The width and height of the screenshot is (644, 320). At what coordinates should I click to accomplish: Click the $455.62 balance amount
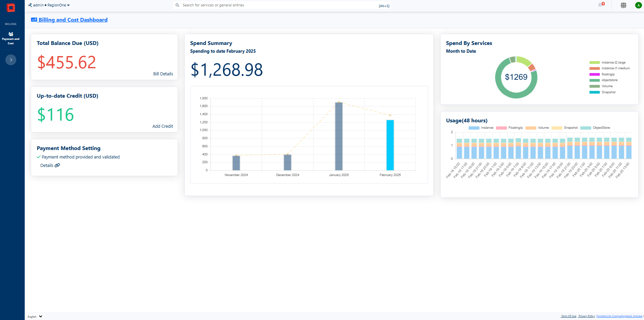[67, 63]
